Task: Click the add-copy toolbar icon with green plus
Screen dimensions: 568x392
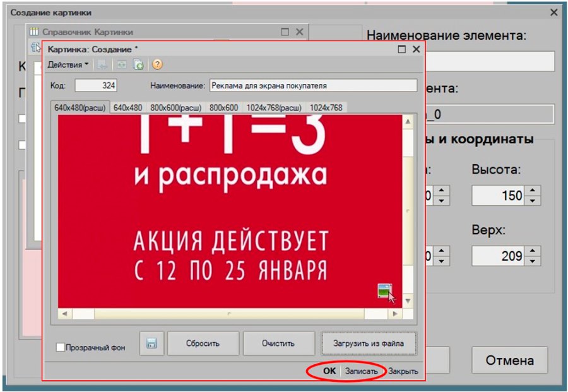Action: click(x=138, y=64)
